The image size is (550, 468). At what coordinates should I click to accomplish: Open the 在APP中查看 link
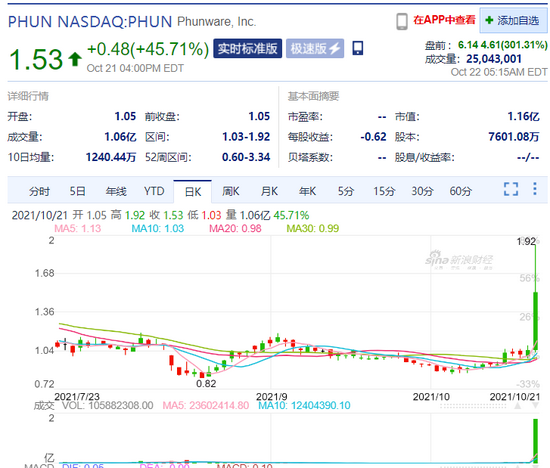coord(444,20)
